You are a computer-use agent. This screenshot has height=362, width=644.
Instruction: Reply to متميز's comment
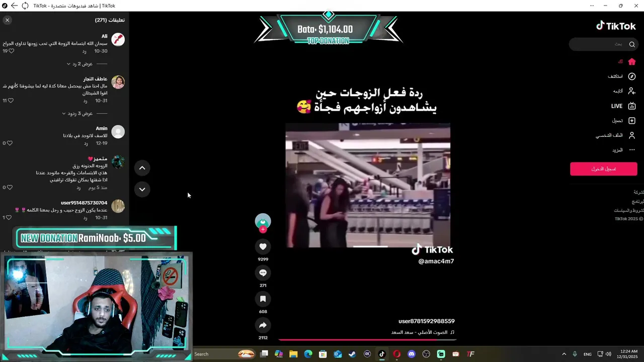click(78, 188)
